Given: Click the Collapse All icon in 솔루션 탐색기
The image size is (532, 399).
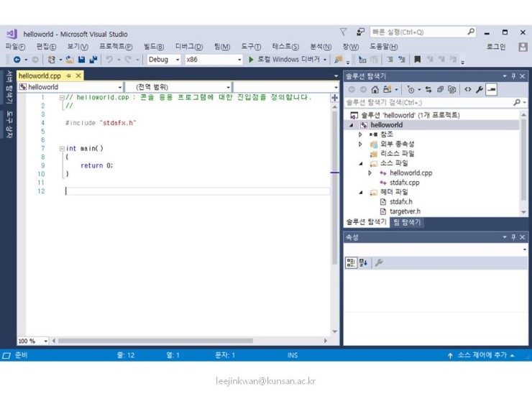Looking at the screenshot, I should [x=441, y=90].
